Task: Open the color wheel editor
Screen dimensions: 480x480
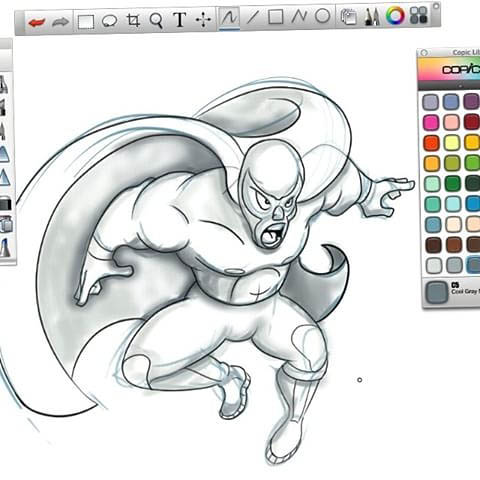Action: pos(395,15)
